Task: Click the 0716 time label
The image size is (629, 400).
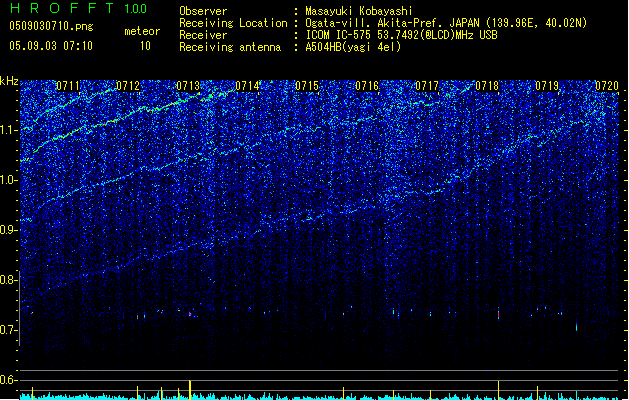Action: click(367, 85)
